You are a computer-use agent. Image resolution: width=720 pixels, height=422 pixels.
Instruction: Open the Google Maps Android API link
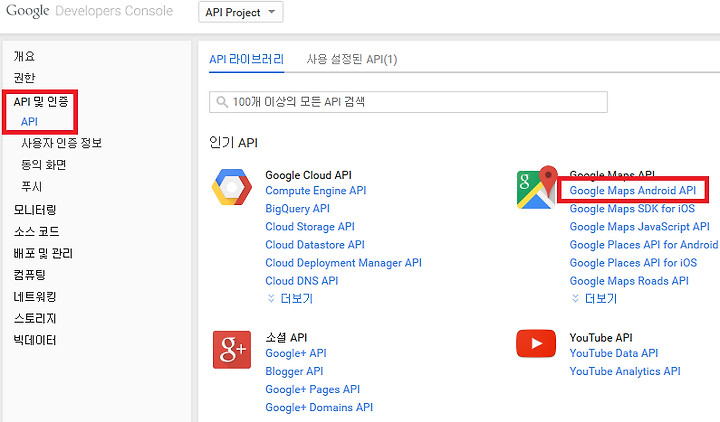pyautogui.click(x=633, y=191)
